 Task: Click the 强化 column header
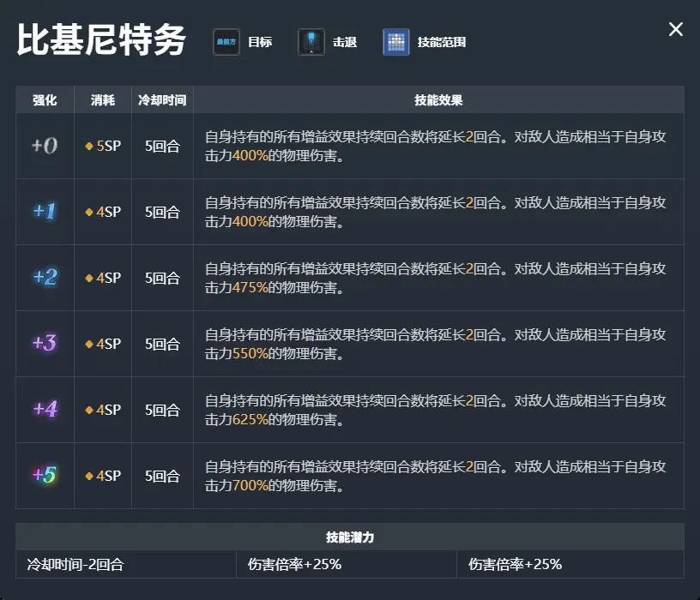[x=45, y=100]
